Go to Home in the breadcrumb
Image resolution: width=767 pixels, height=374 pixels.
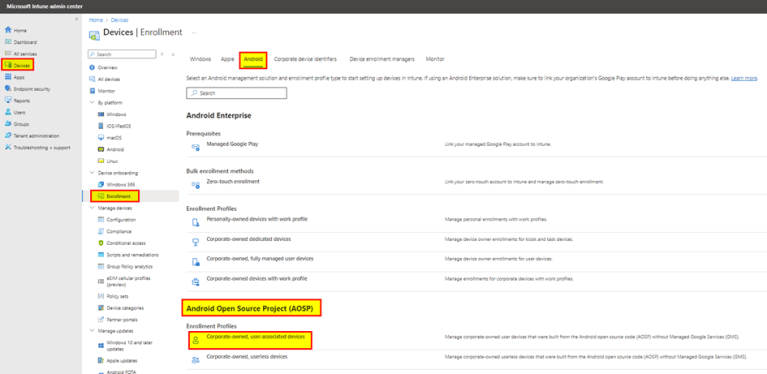(x=96, y=20)
